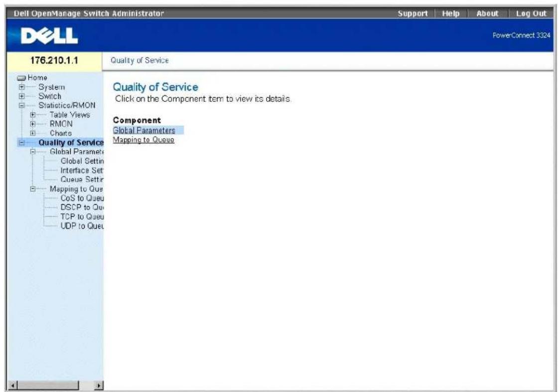The image size is (558, 392).
Task: Click the 176.210.1.1 IP address label
Action: pyautogui.click(x=54, y=60)
